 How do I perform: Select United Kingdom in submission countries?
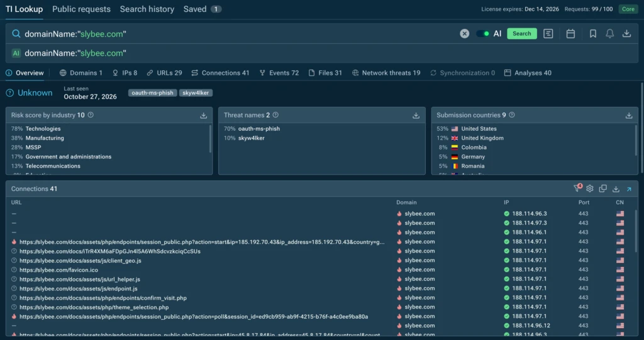[482, 138]
